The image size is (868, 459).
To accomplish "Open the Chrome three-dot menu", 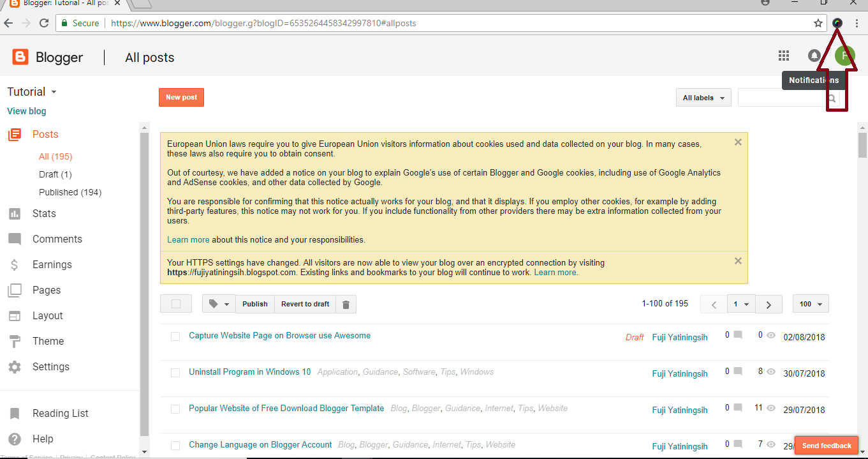I will point(857,23).
